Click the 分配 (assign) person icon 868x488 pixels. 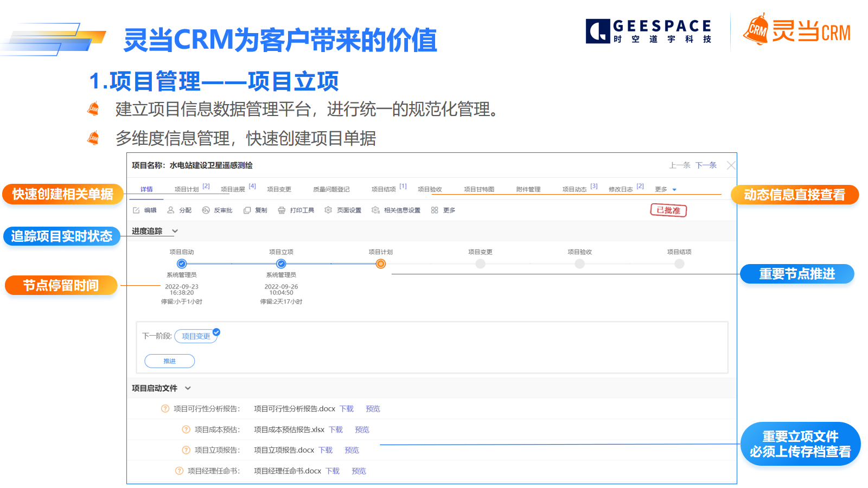pos(171,210)
